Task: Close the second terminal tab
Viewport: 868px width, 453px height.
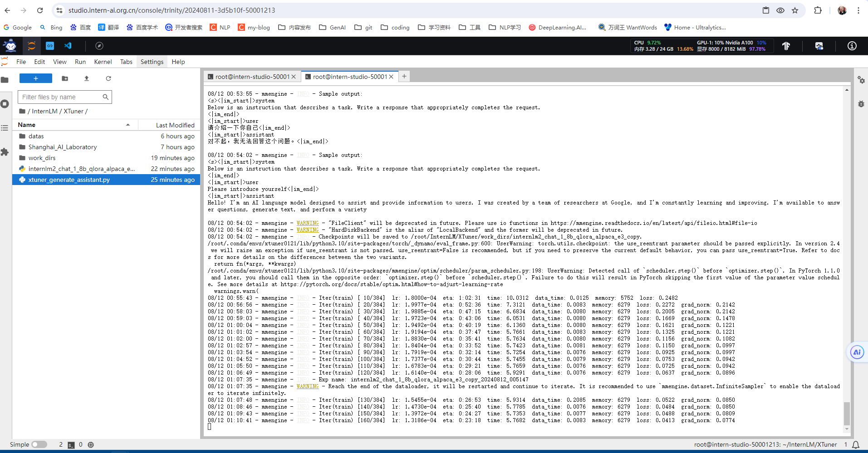Action: point(391,77)
